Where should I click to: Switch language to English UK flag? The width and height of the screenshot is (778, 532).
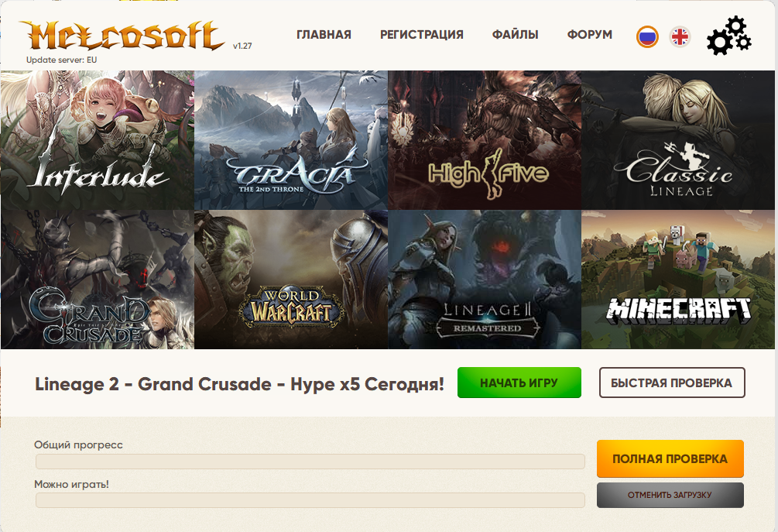[x=680, y=36]
